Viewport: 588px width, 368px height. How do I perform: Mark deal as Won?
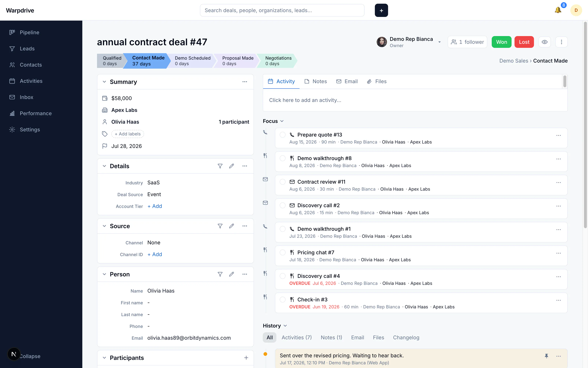click(x=501, y=42)
